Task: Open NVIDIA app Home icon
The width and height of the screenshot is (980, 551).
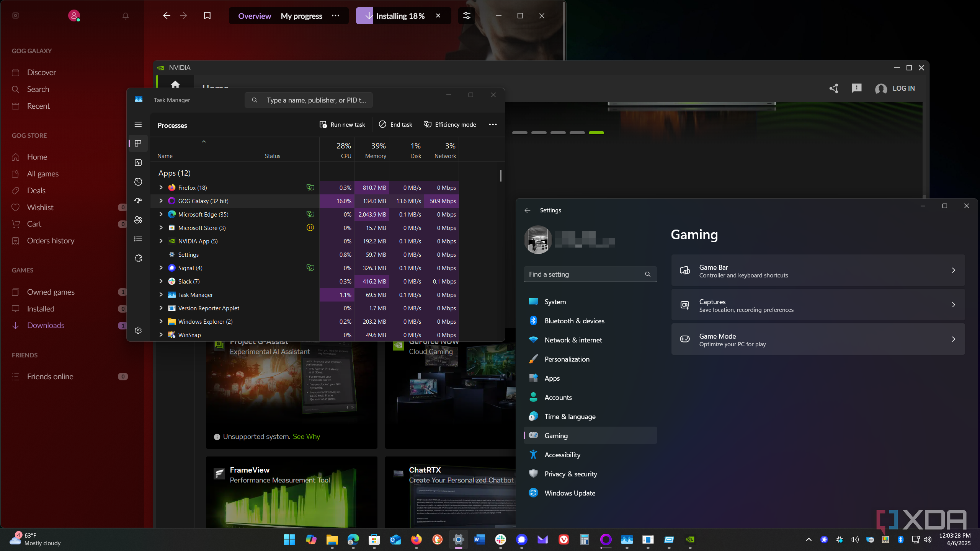Action: pyautogui.click(x=175, y=84)
